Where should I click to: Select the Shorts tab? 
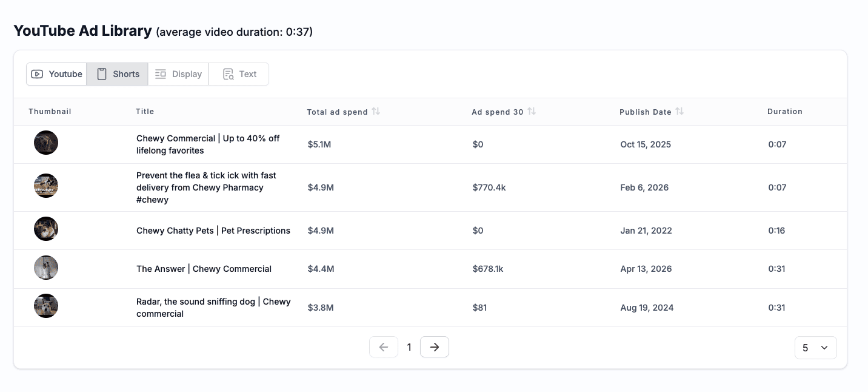click(x=118, y=74)
